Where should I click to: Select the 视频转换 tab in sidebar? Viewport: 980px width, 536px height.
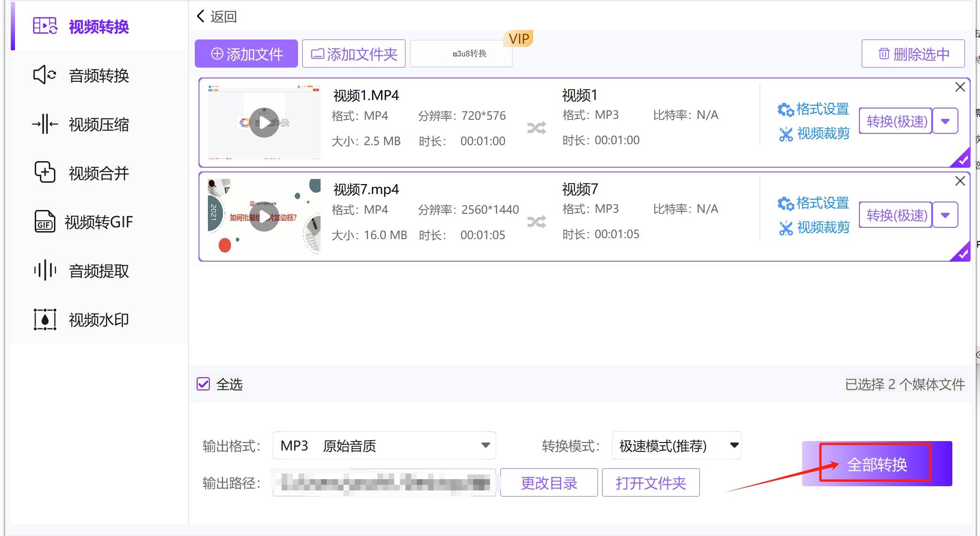coord(98,27)
